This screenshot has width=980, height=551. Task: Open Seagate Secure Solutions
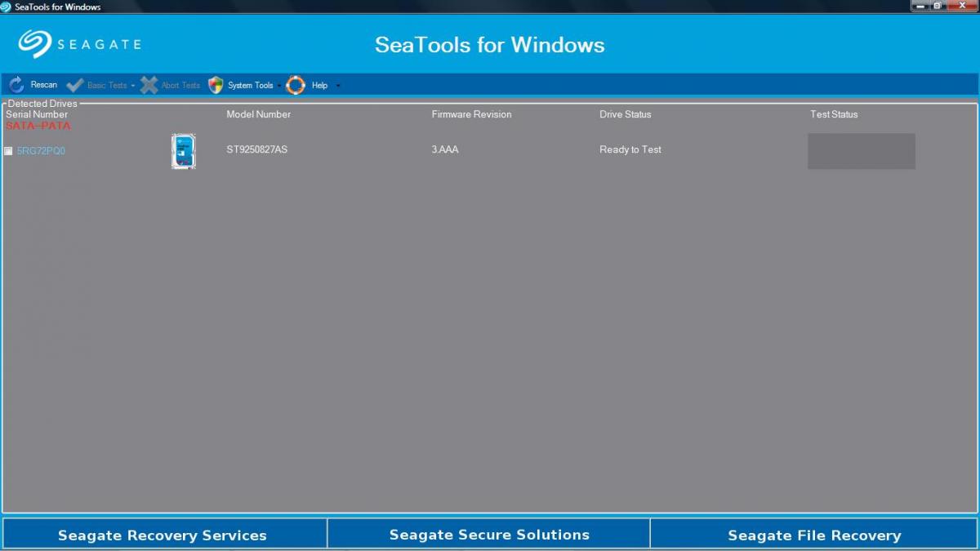tap(489, 535)
